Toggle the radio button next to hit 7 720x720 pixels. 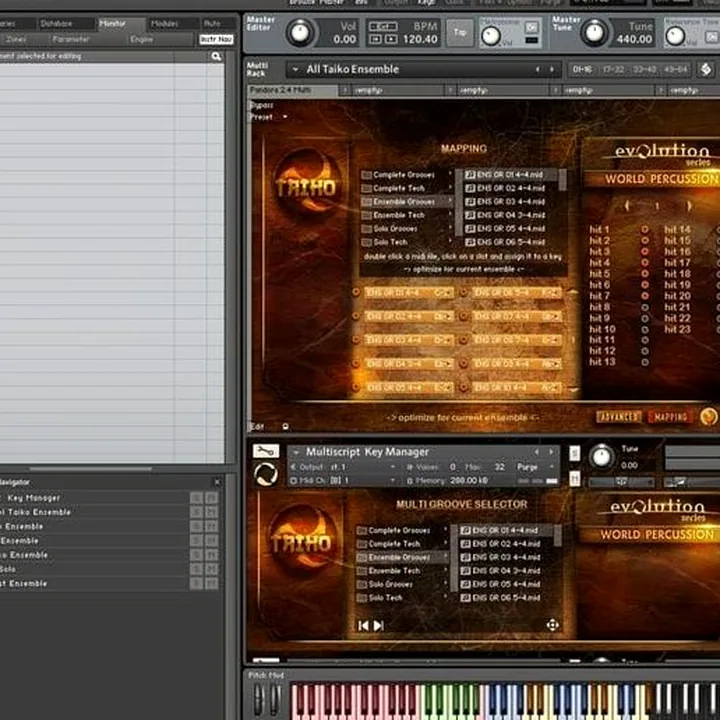click(x=645, y=296)
